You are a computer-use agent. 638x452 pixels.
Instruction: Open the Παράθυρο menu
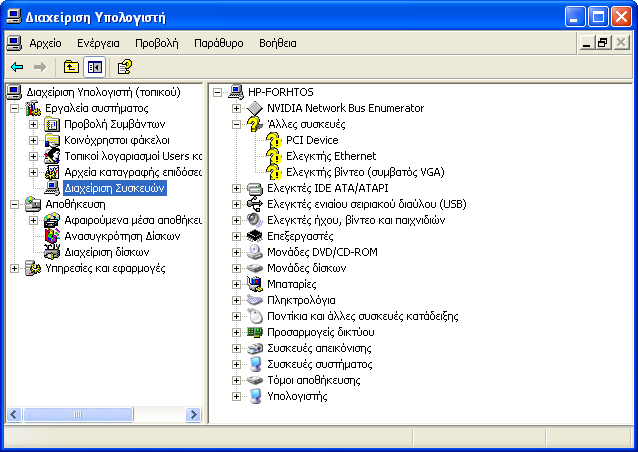(x=218, y=43)
